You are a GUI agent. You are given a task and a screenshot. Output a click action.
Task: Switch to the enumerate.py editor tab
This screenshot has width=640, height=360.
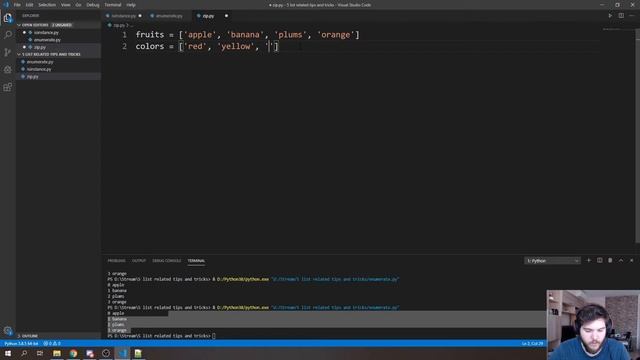169,16
